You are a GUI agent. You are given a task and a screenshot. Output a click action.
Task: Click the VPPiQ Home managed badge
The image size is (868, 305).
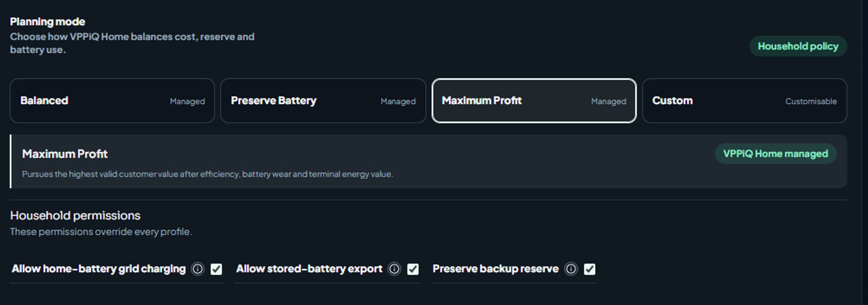(x=775, y=154)
